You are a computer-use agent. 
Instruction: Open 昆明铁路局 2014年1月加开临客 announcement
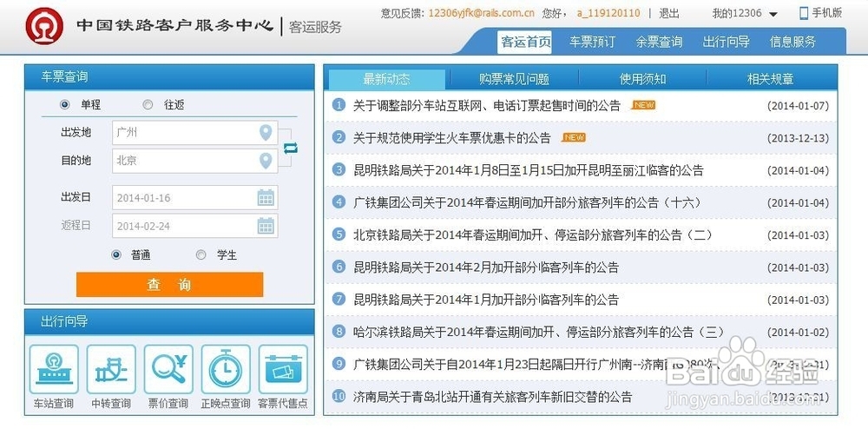pos(486,300)
